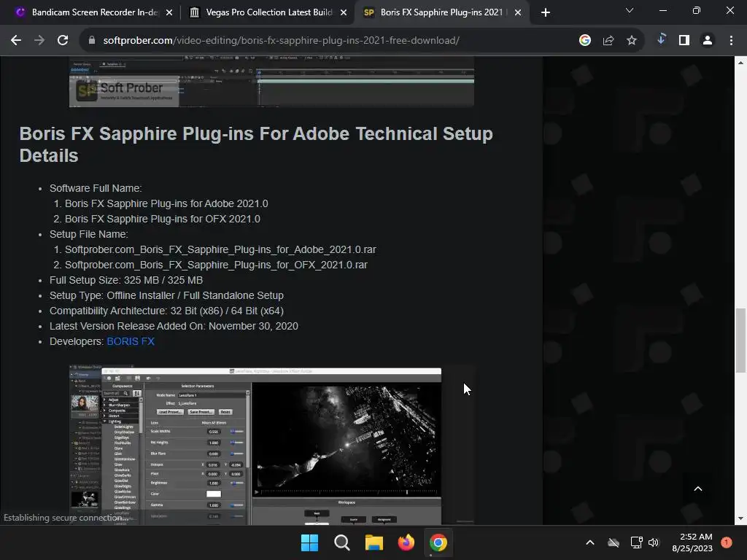Open the Chrome profile menu
Viewport: 747px width, 560px height.
708,41
